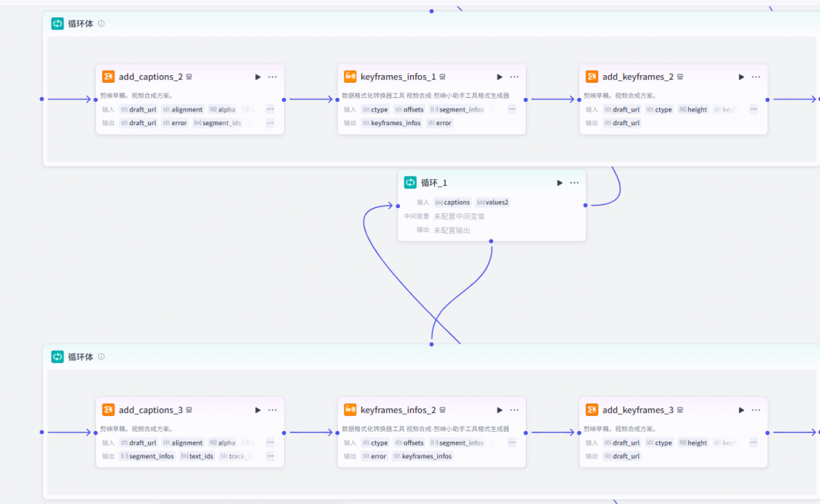Image resolution: width=820 pixels, height=504 pixels.
Task: Select the captions input tag on 循环_1
Action: tap(453, 202)
